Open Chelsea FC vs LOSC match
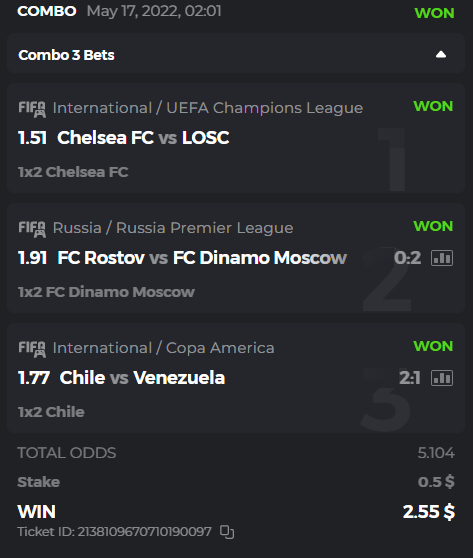Viewport: 473px width, 558px height. click(x=143, y=138)
